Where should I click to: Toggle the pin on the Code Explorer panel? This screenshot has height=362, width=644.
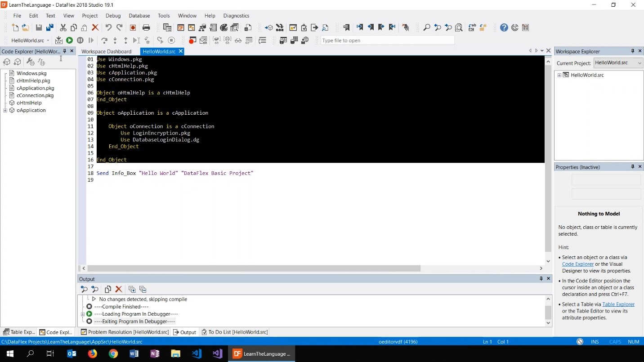pyautogui.click(x=65, y=51)
